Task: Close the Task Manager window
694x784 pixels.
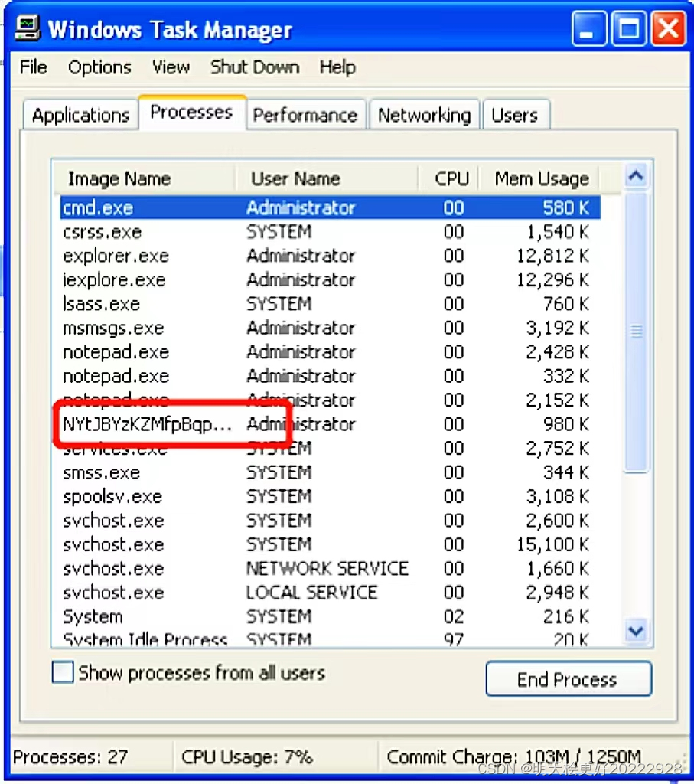Action: pyautogui.click(x=668, y=28)
